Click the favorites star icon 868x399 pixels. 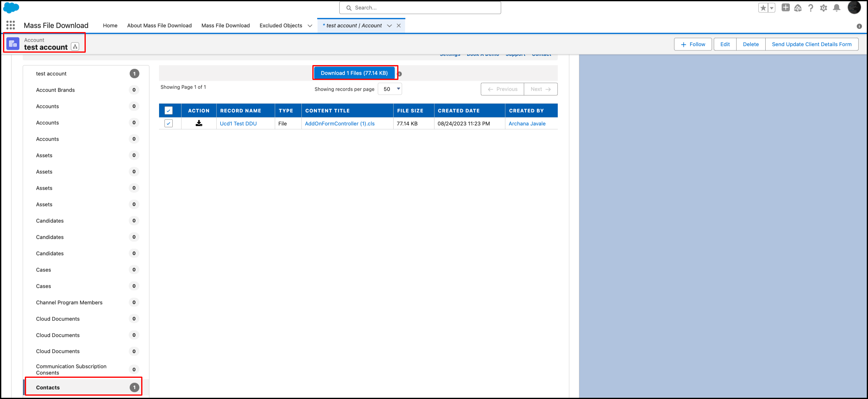coord(763,8)
